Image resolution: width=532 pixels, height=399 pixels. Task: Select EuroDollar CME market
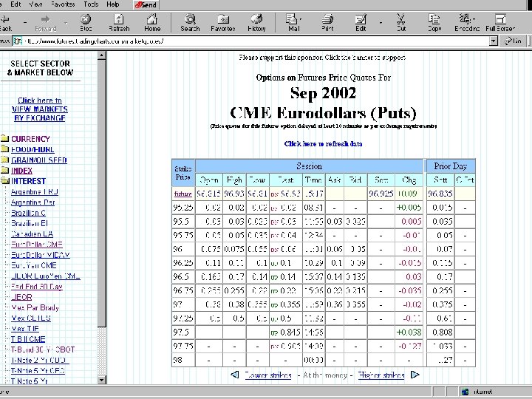coord(37,245)
